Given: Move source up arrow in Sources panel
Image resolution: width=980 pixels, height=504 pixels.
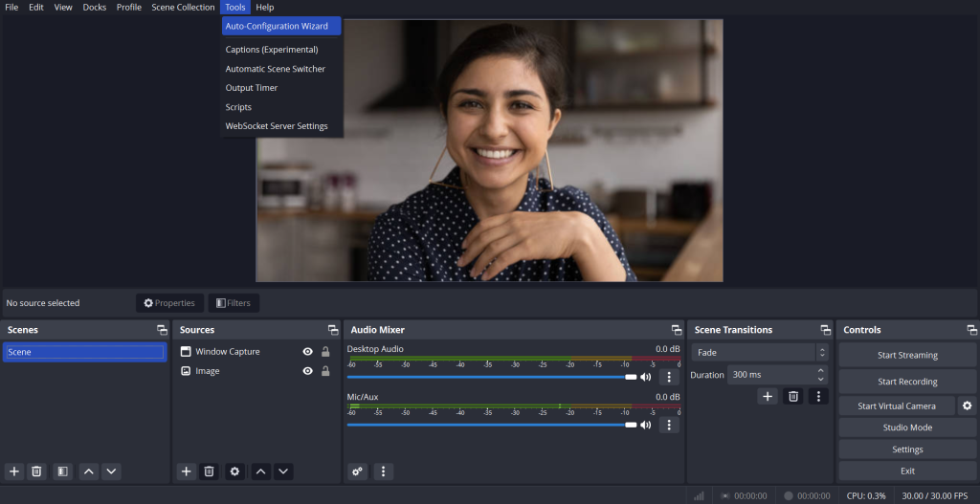Looking at the screenshot, I should [x=261, y=471].
